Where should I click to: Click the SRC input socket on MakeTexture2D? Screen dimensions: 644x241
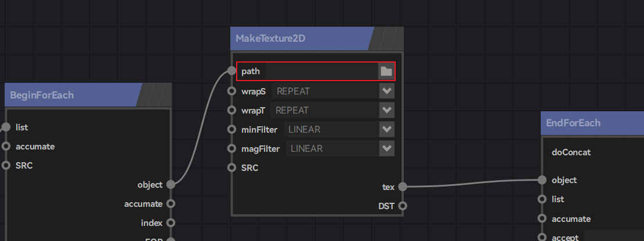coord(231,168)
